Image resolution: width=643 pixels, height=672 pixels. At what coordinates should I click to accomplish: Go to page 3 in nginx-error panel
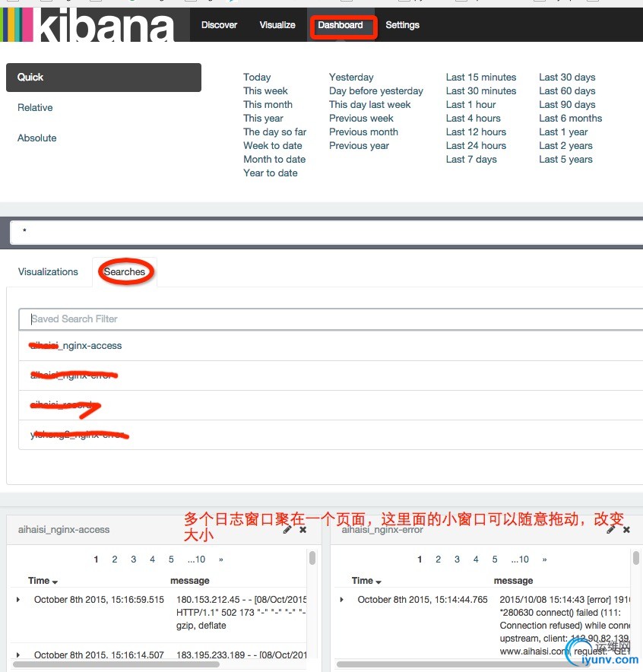(x=457, y=559)
